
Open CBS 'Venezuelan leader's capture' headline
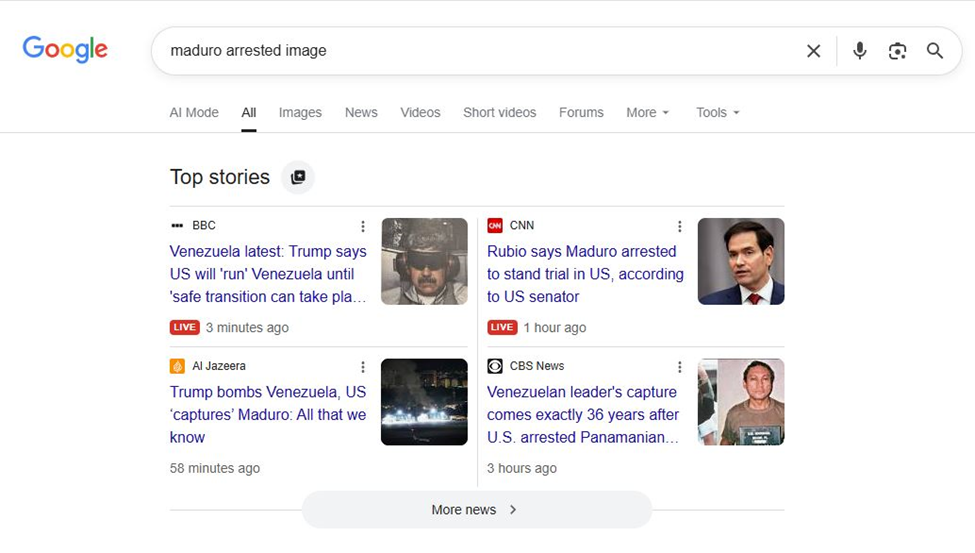(x=583, y=415)
